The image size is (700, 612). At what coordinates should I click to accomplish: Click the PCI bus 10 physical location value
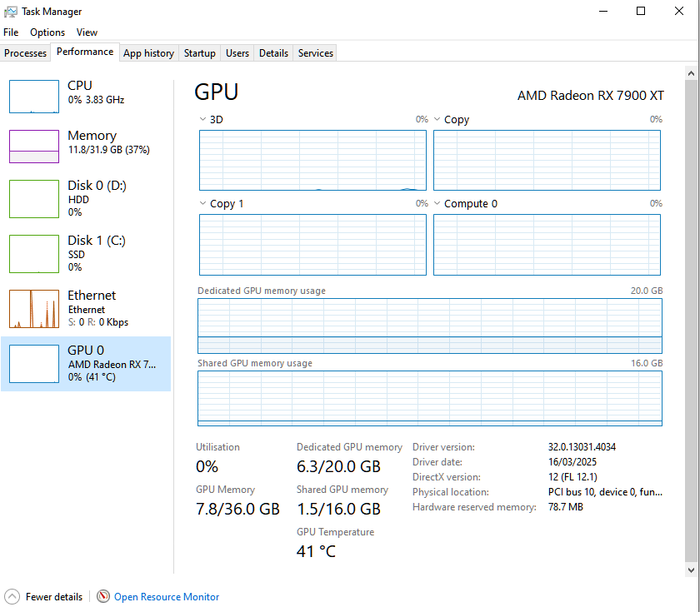pos(605,492)
